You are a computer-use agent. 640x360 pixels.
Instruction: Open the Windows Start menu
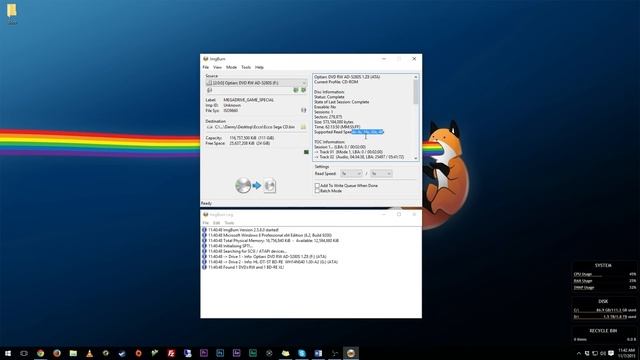pos(8,353)
